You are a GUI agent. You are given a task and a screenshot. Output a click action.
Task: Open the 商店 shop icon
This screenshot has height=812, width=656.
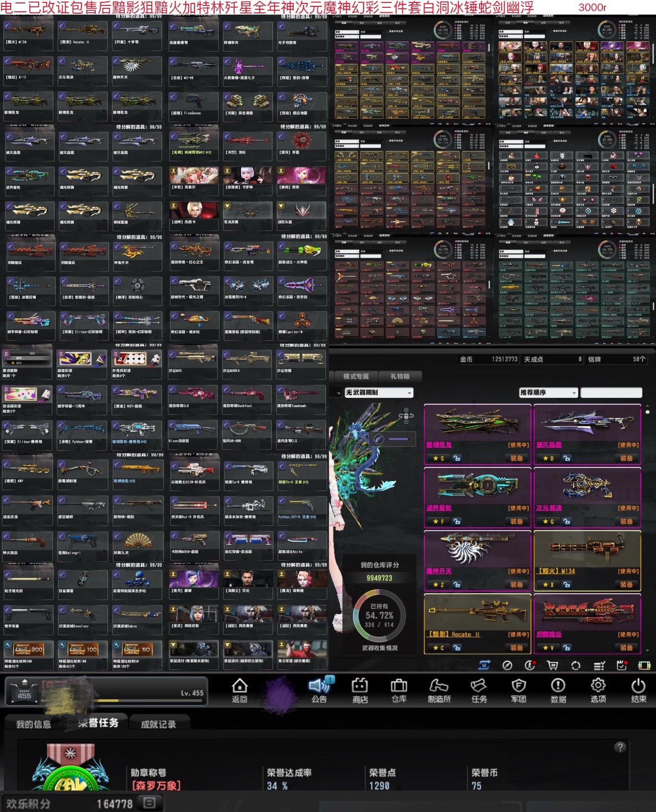pos(360,685)
